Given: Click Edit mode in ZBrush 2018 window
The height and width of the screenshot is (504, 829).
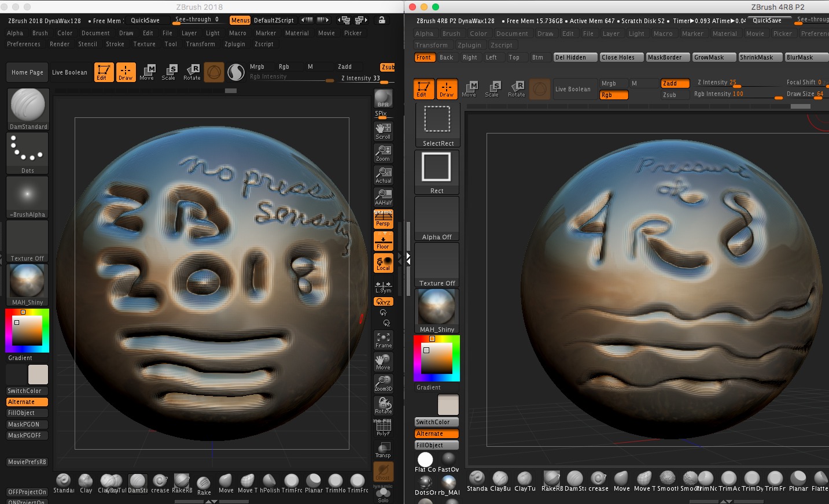Looking at the screenshot, I should point(104,72).
